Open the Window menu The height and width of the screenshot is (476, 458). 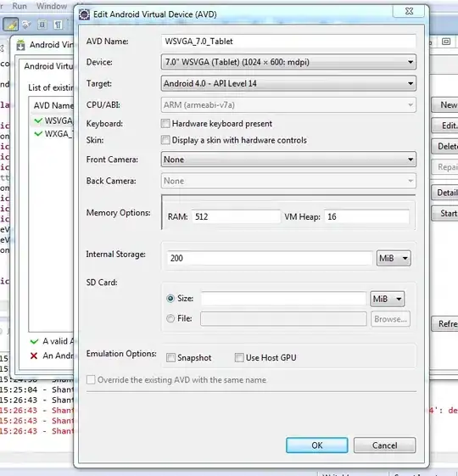[x=52, y=6]
